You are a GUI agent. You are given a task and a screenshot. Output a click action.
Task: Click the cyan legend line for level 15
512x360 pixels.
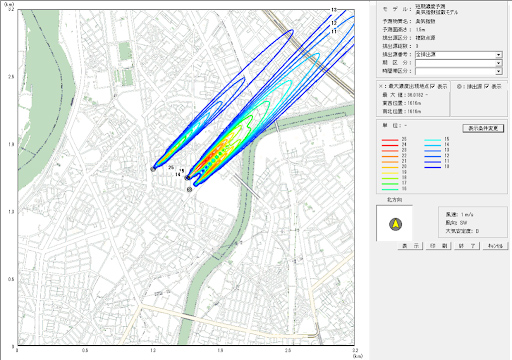(x=433, y=140)
